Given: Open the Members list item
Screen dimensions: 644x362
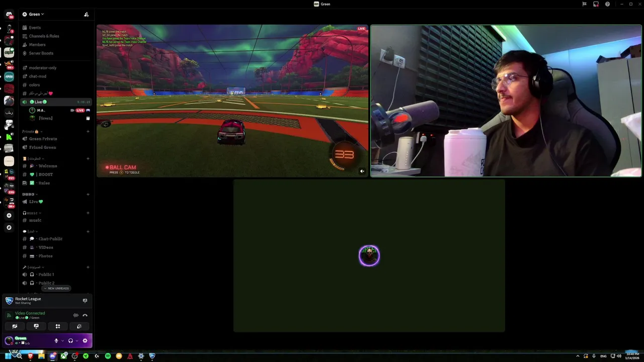Looking at the screenshot, I should pyautogui.click(x=55, y=45).
